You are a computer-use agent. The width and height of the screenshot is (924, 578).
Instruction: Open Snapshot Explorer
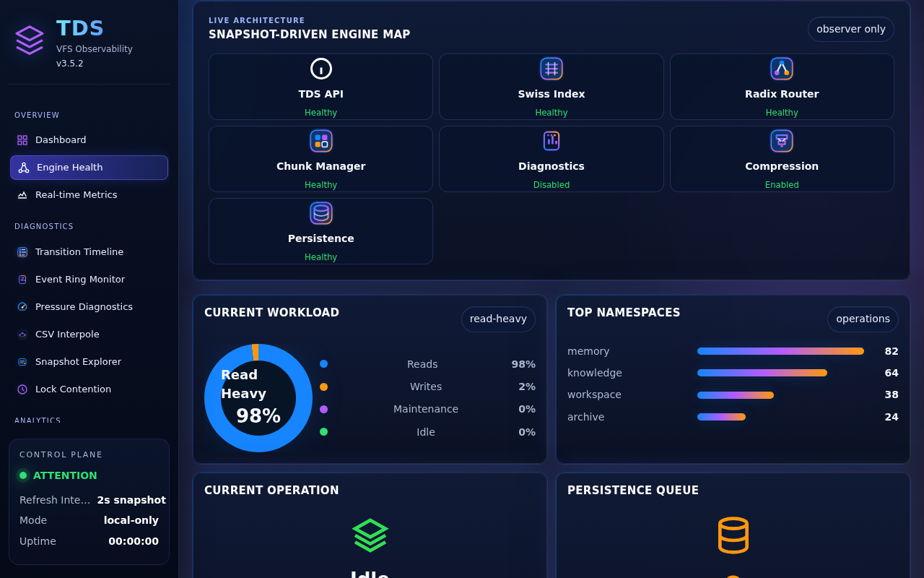89,362
